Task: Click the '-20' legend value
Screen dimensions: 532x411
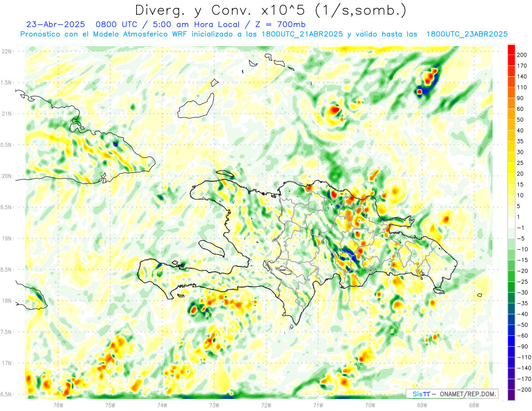Action: (523, 271)
